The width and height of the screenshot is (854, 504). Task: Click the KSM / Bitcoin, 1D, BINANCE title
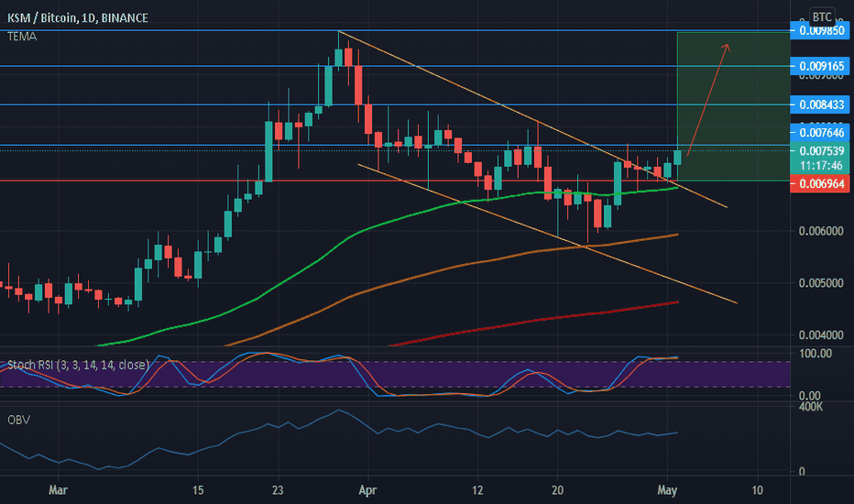click(x=77, y=18)
